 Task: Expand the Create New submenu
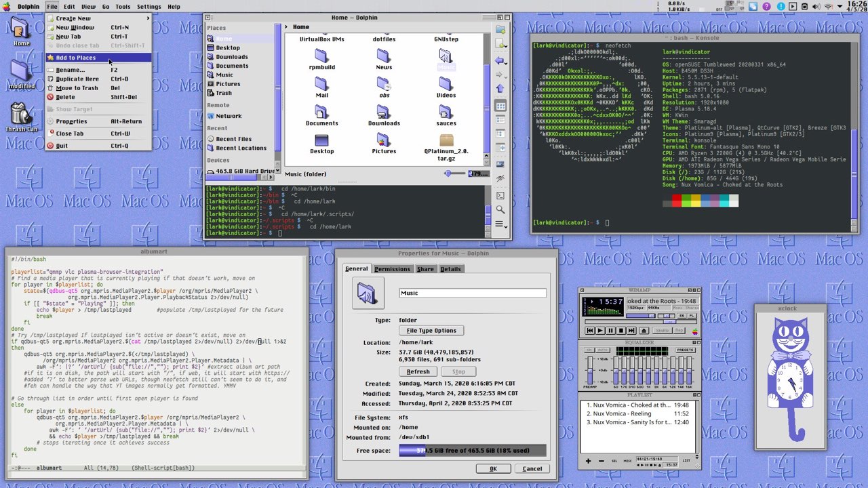(x=99, y=18)
